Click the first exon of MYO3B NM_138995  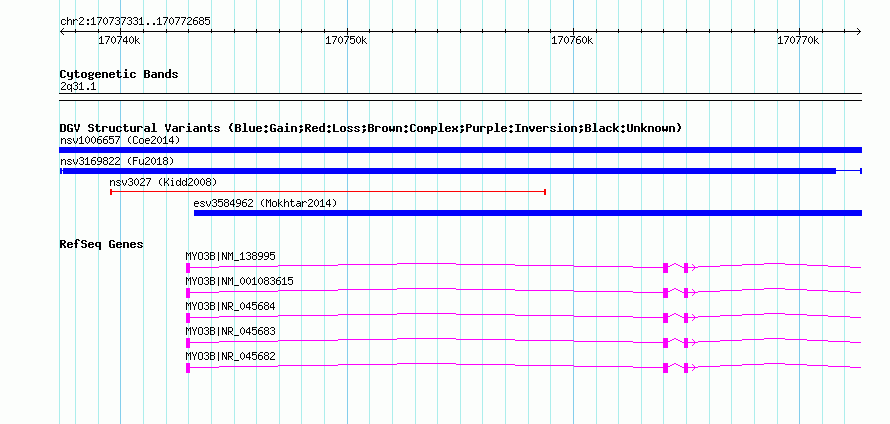click(188, 268)
